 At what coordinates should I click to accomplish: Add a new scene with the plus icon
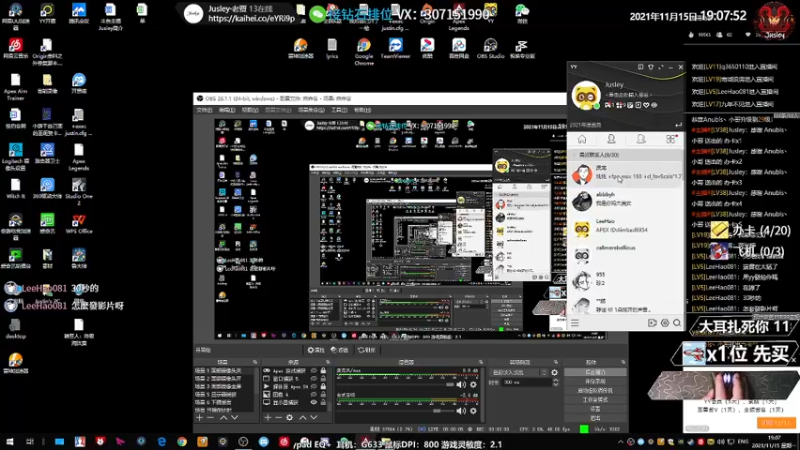pos(199,417)
